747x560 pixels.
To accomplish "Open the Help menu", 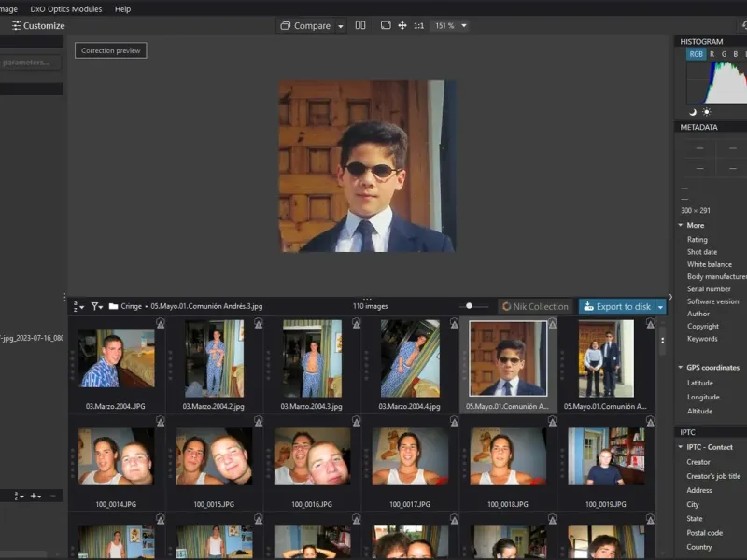I will pyautogui.click(x=122, y=8).
